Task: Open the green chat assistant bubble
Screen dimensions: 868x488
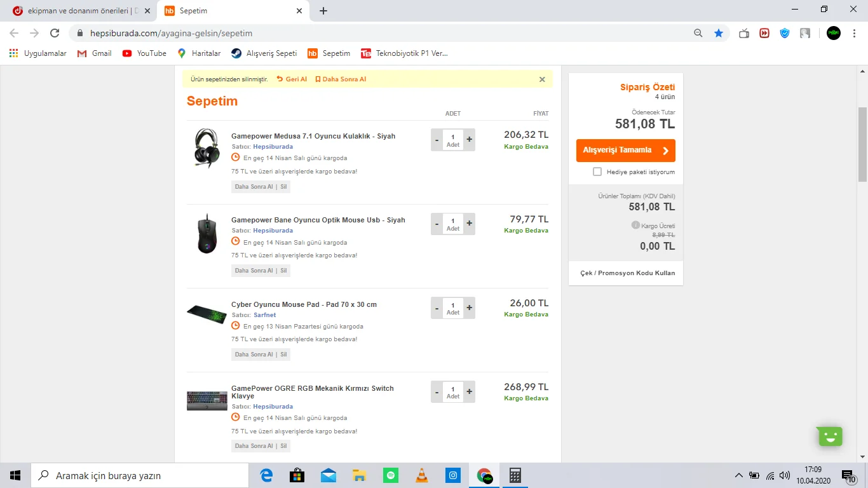Action: pos(830,437)
